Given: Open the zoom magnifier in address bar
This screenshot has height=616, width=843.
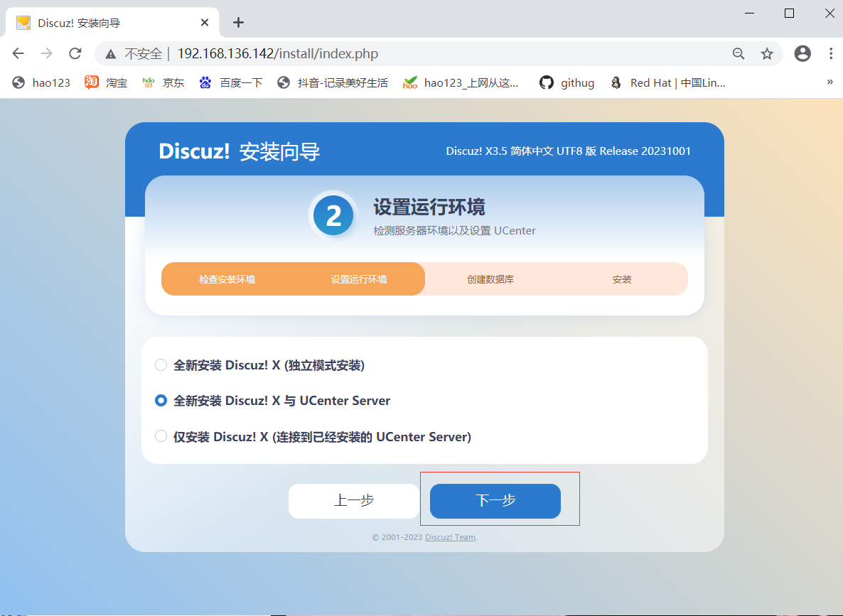Looking at the screenshot, I should point(739,53).
